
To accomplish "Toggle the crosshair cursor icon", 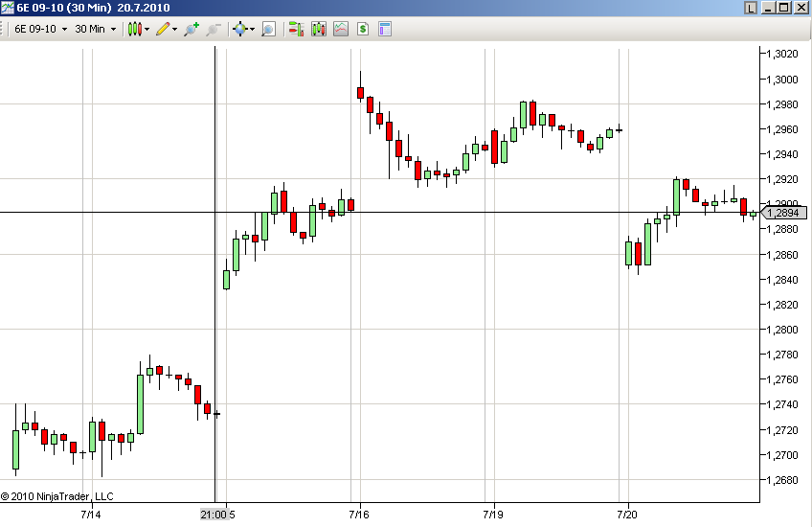I will 239,29.
